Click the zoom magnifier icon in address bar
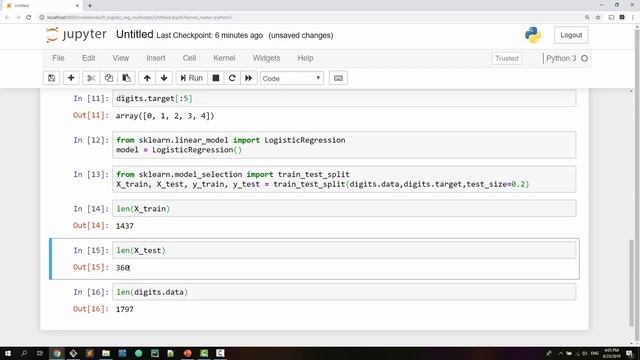This screenshot has height=360, width=640. pyautogui.click(x=587, y=18)
